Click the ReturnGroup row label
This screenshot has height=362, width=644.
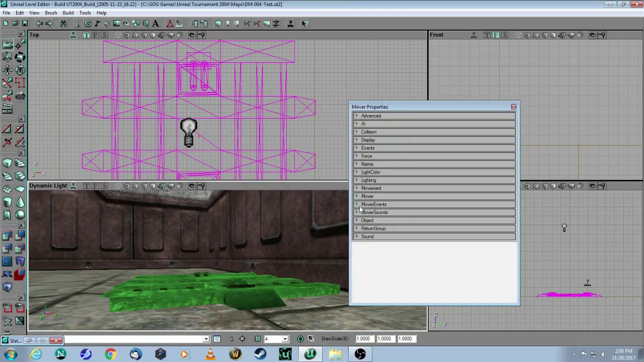click(373, 228)
